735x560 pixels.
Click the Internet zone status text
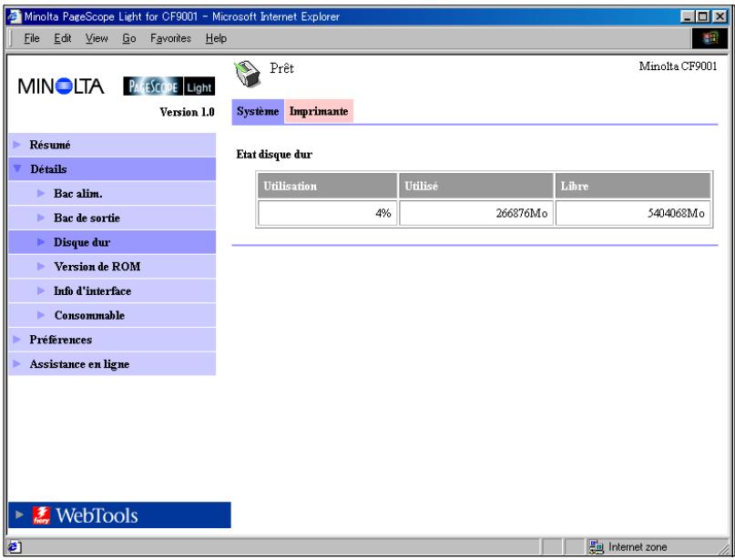click(x=638, y=547)
